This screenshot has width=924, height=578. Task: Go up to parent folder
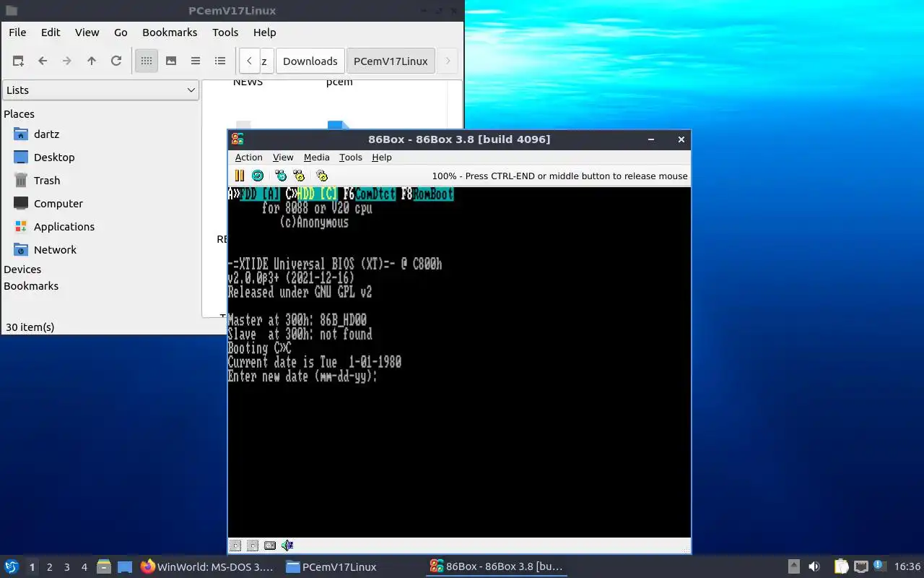point(92,61)
